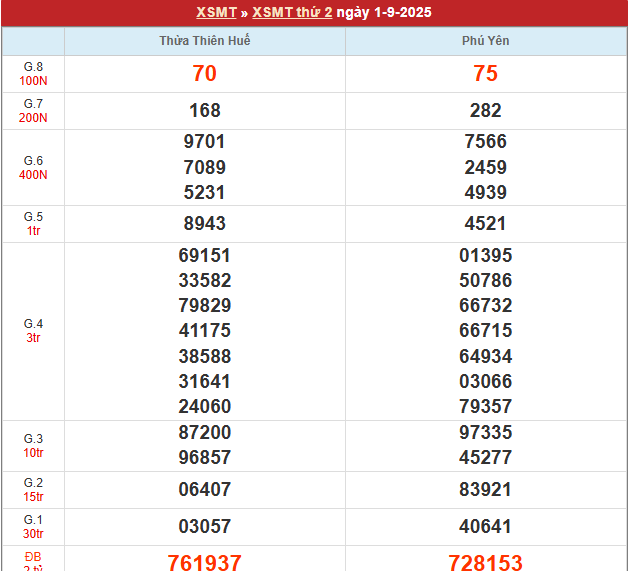Click G.3 number 96857
This screenshot has height=571, width=629.
tap(205, 457)
